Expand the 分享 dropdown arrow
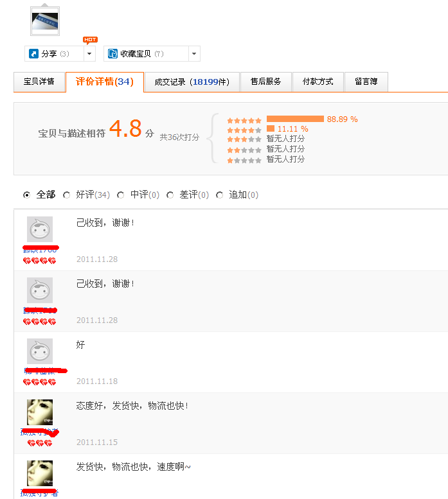The width and height of the screenshot is (448, 499). pos(90,54)
